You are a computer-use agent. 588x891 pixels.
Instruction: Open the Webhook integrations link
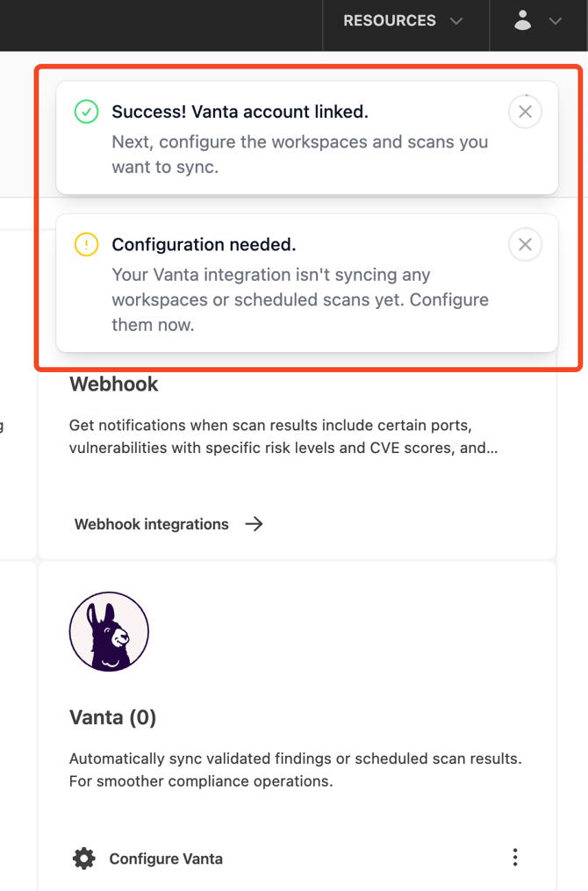tap(151, 524)
